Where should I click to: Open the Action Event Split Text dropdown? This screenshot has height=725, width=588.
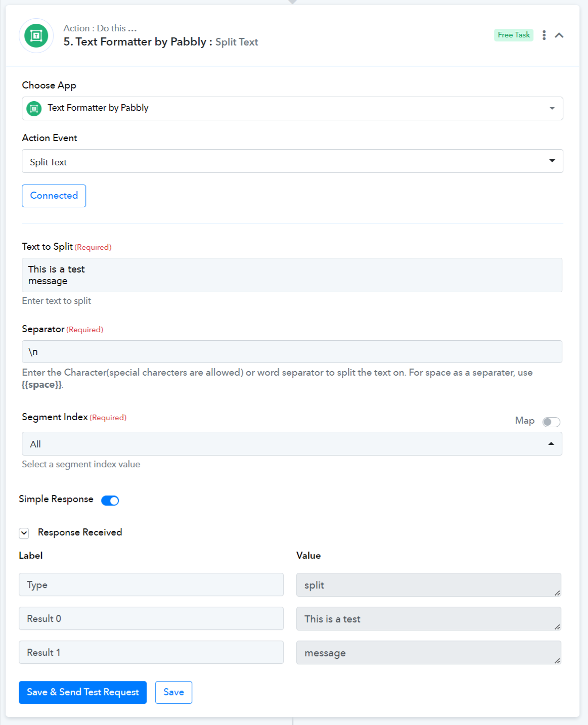(x=292, y=161)
